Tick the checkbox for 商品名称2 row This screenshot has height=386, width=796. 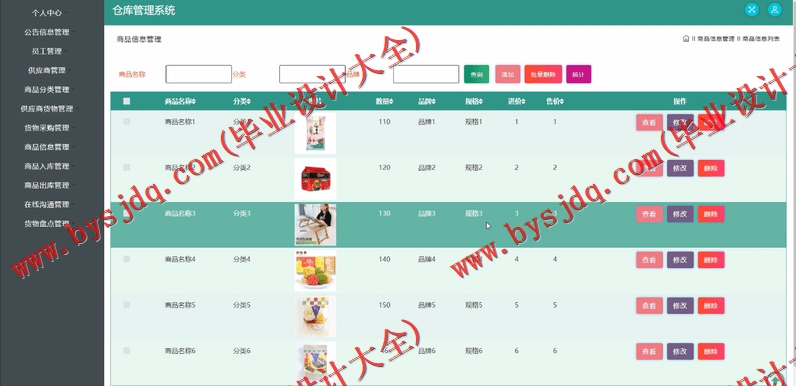pyautogui.click(x=126, y=168)
